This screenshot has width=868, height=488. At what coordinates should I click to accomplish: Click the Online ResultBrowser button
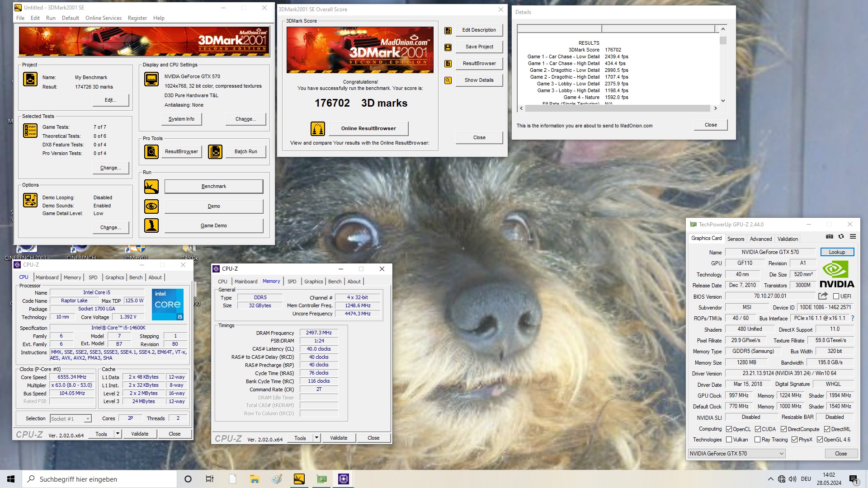tap(368, 129)
